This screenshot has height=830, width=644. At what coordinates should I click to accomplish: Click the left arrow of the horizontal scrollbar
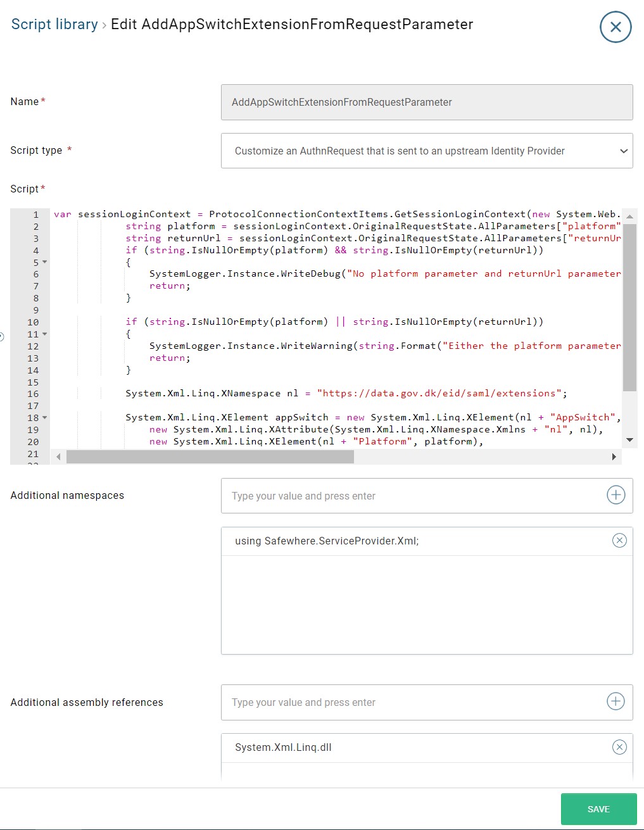(x=58, y=456)
